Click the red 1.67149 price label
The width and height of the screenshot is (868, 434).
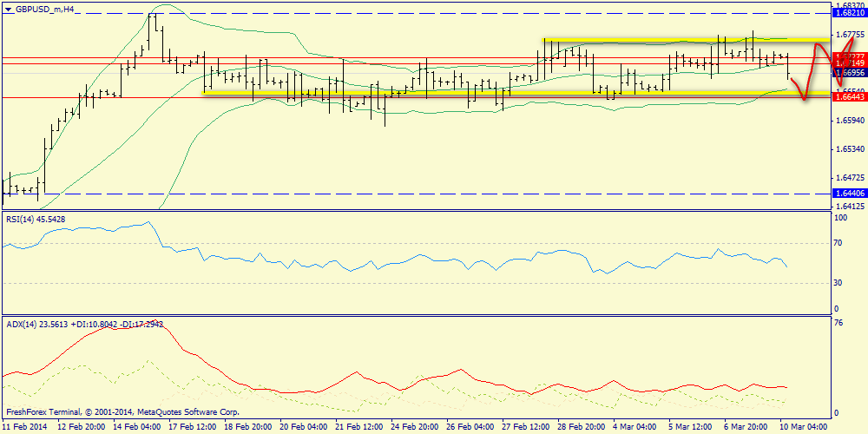tap(849, 63)
